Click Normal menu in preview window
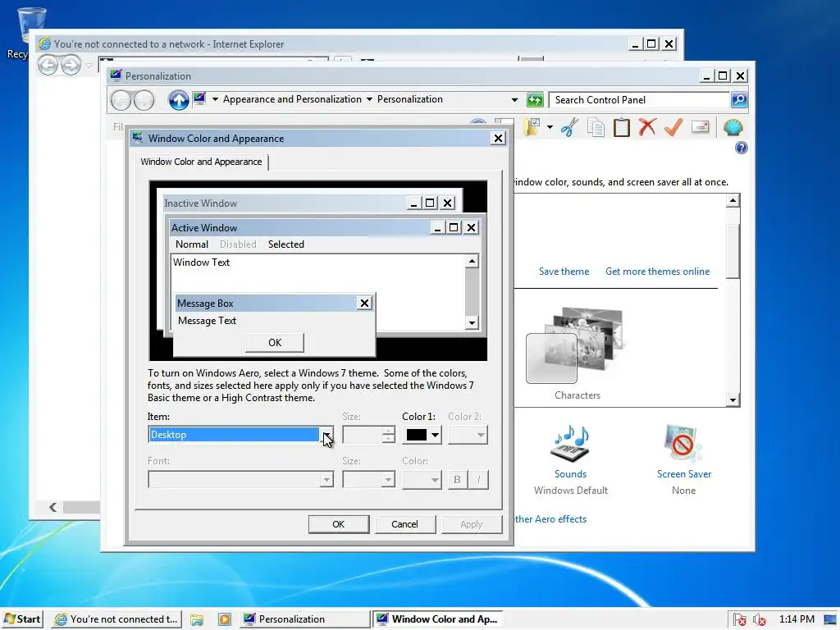 (x=192, y=244)
